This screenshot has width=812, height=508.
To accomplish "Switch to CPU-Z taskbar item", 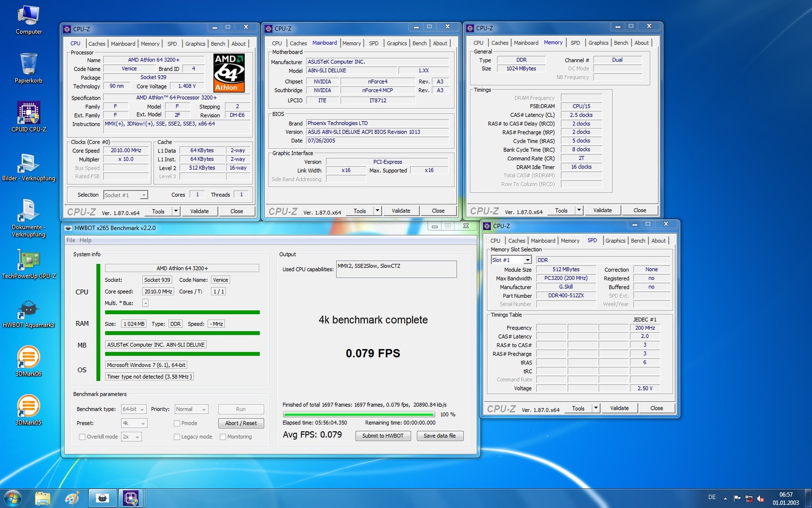I will coord(131,498).
